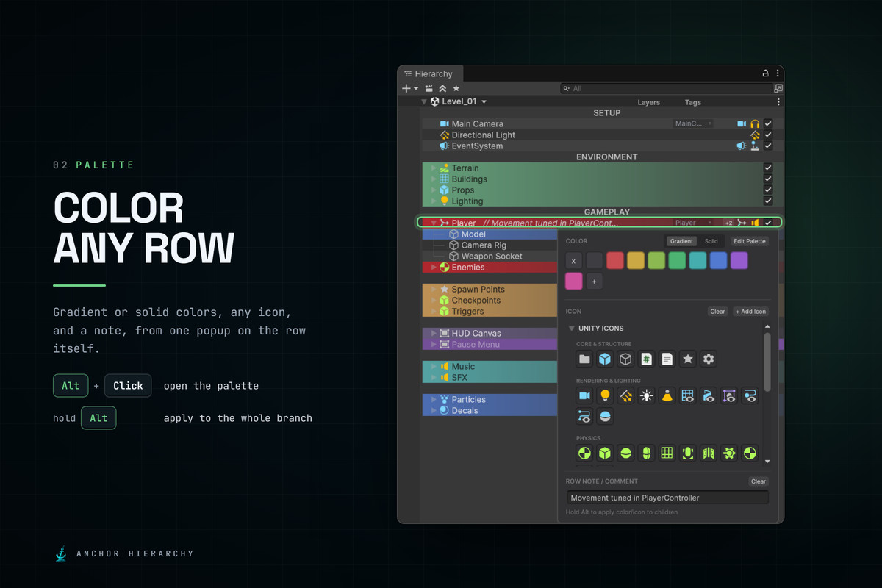Switch color mode to Gradient
This screenshot has width=882, height=588.
pyautogui.click(x=681, y=241)
